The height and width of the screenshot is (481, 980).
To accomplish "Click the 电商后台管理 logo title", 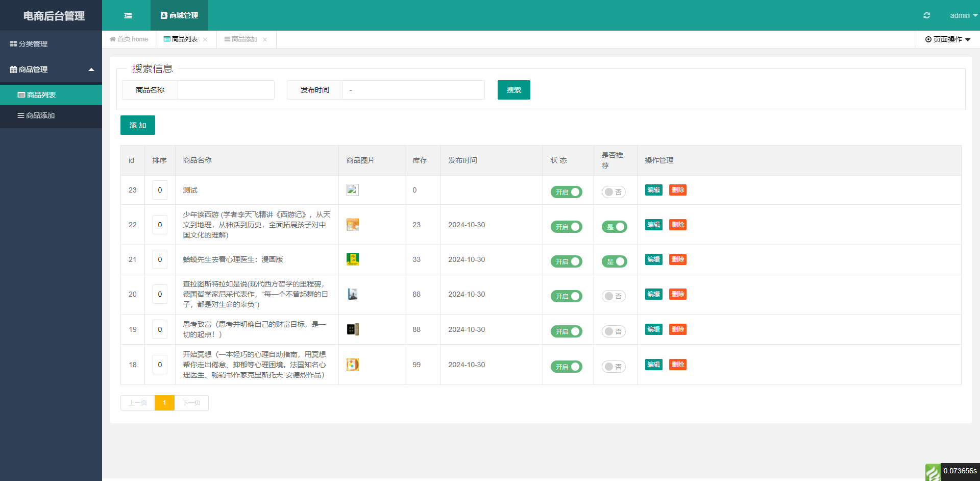I will coord(54,16).
